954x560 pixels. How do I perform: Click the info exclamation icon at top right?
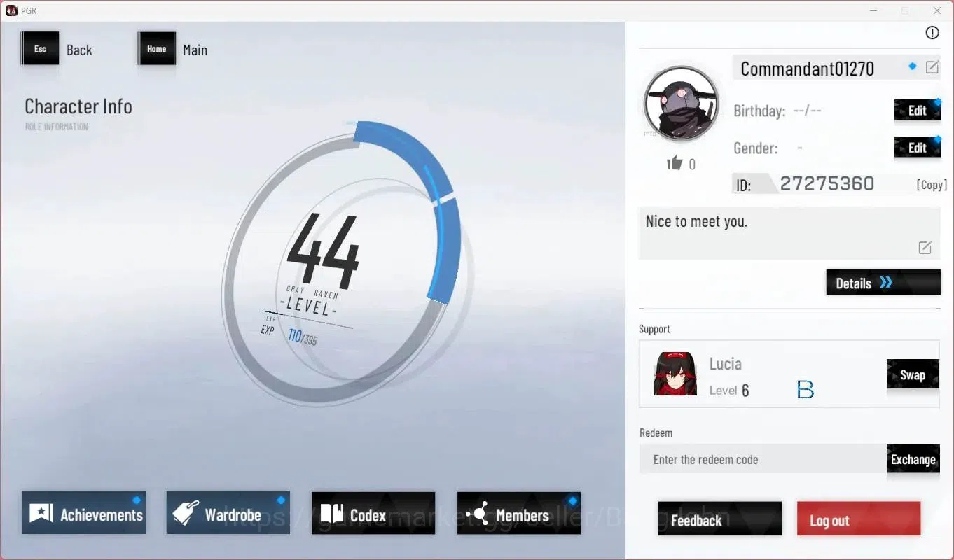click(x=932, y=33)
